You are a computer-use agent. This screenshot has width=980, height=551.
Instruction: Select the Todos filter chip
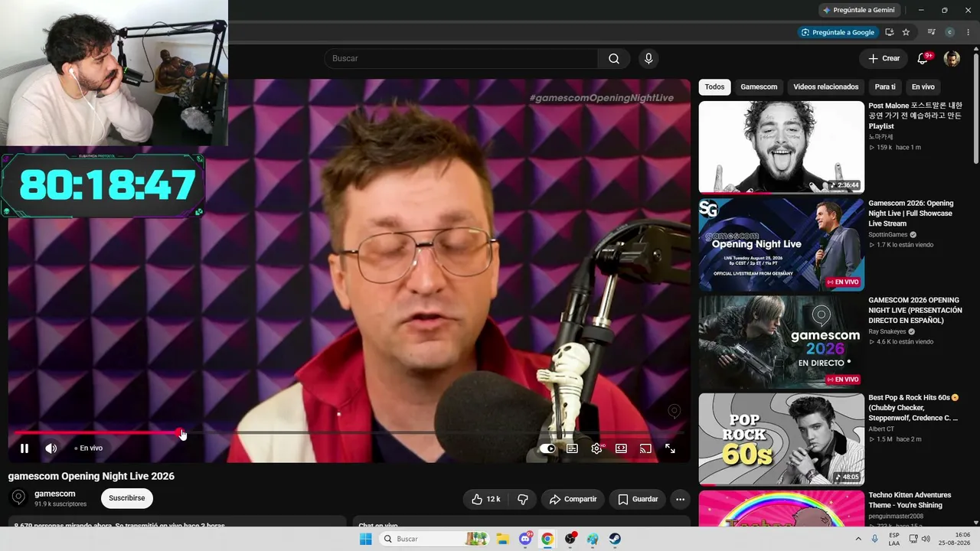click(714, 87)
